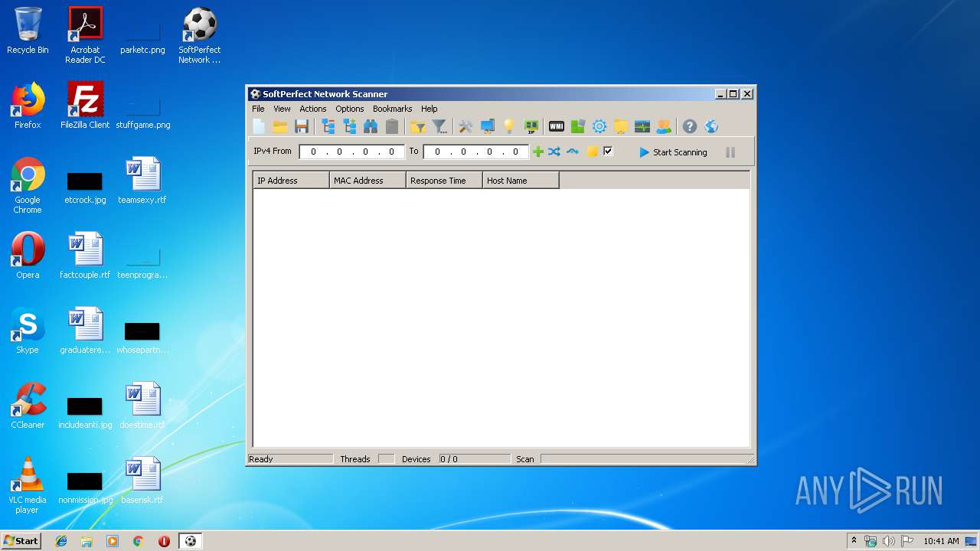Click the blue shuffle arrows icon
This screenshot has height=551, width=980.
(554, 152)
